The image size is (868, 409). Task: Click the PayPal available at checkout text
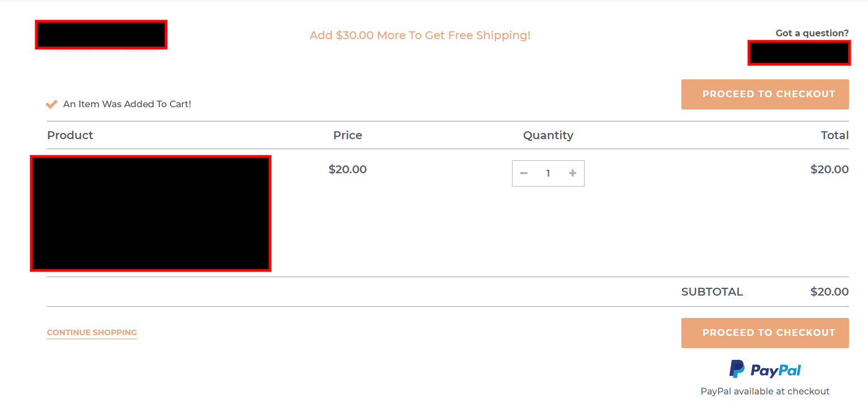[765, 391]
